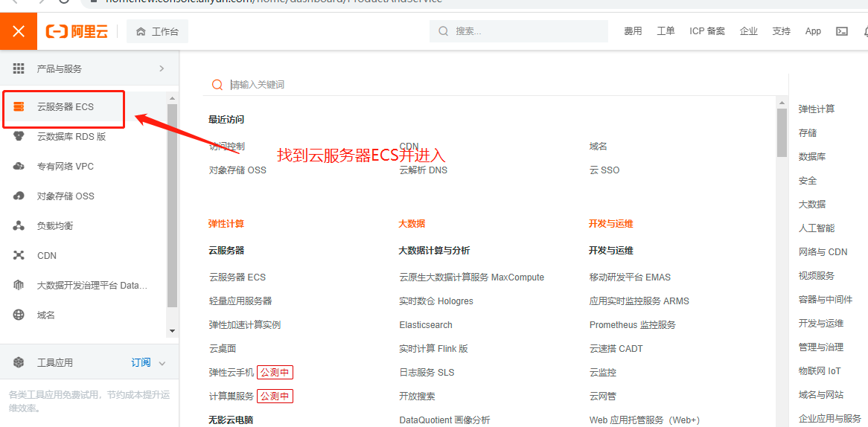This screenshot has height=427, width=868.
Task: Click the main content scrollbar up arrow
Action: [782, 103]
